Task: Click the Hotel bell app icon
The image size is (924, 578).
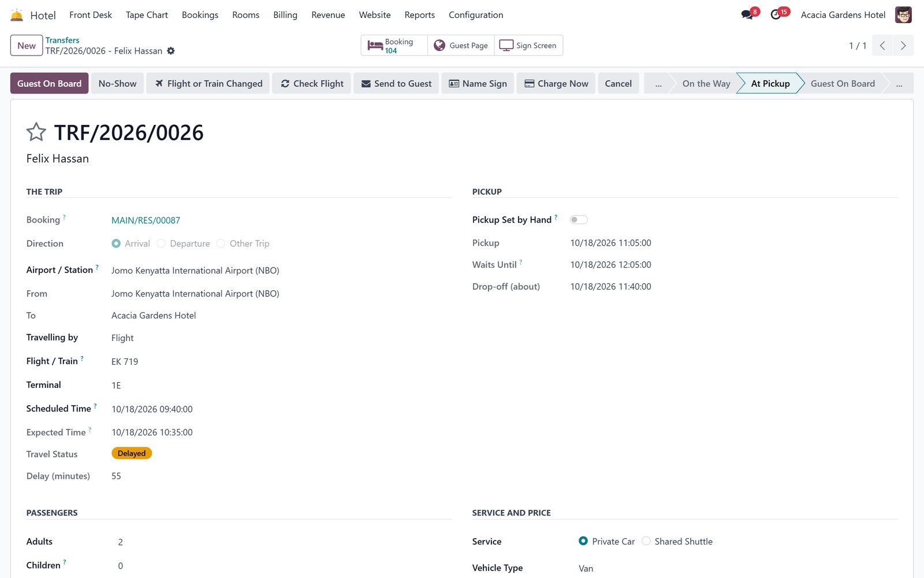Action: tap(17, 15)
